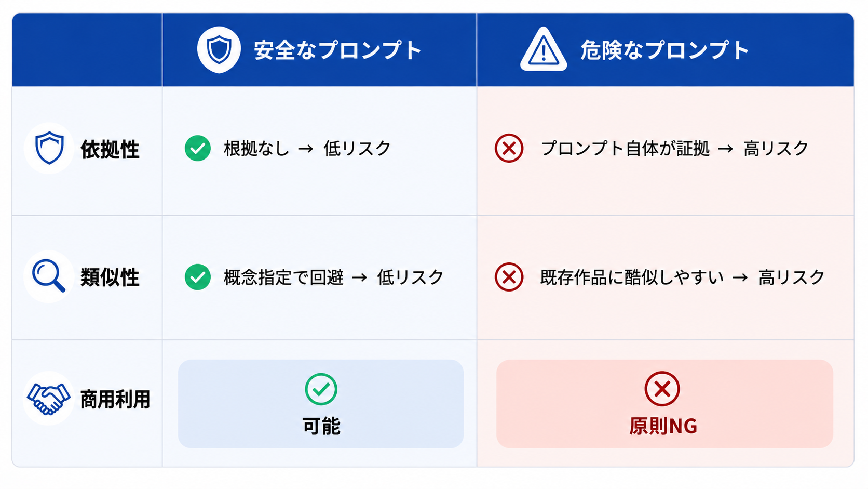Click red X beside プロンプト自体が証拠
The width and height of the screenshot is (868, 489).
tap(509, 148)
